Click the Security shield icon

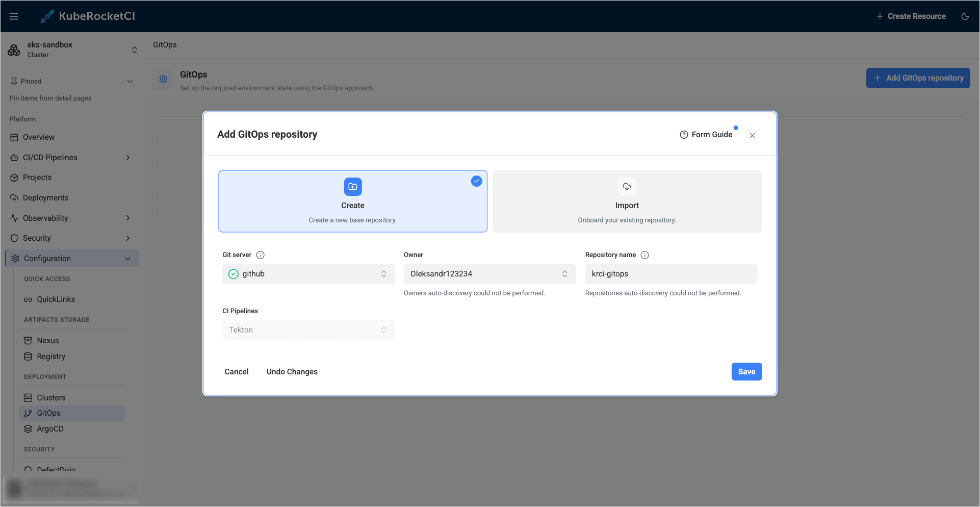pyautogui.click(x=14, y=238)
